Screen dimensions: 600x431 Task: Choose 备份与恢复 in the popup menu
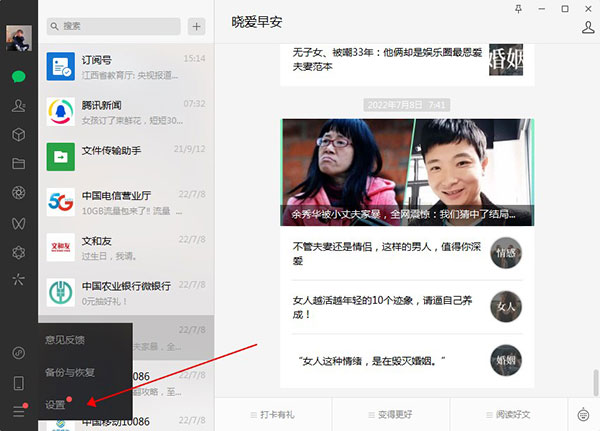70,372
